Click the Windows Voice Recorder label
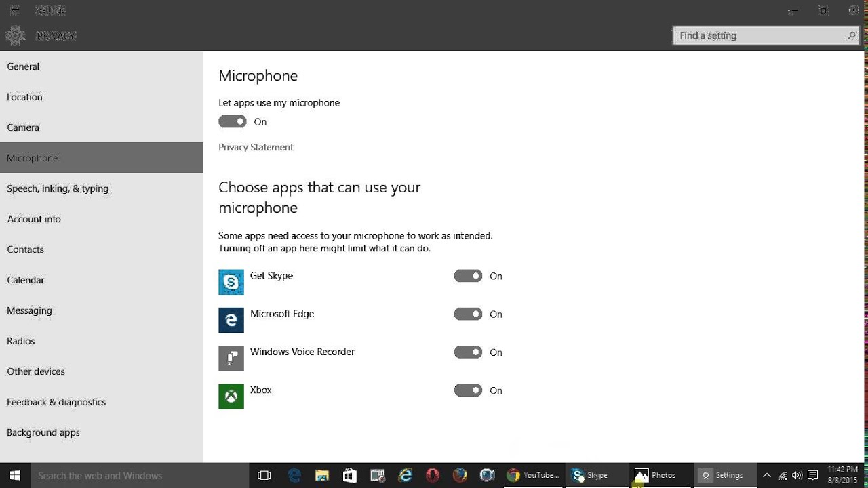This screenshot has width=868, height=488. pyautogui.click(x=302, y=352)
